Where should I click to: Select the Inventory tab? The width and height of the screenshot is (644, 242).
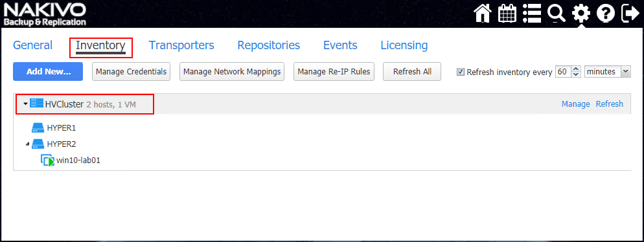[100, 45]
